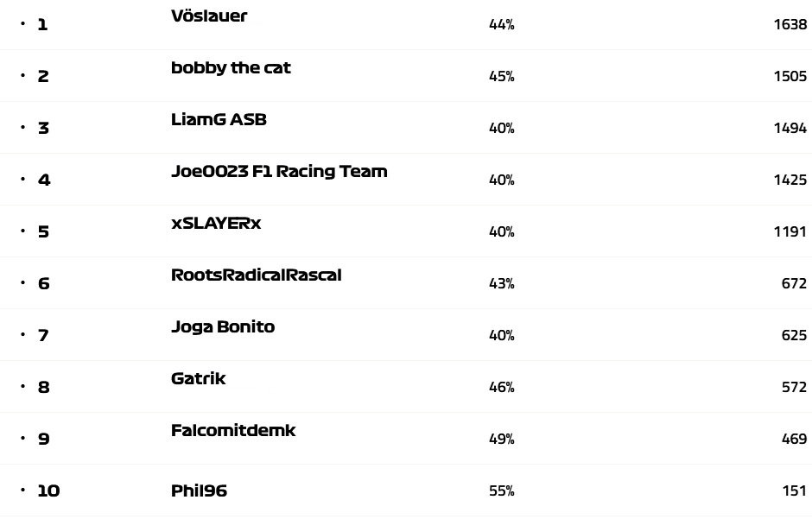Select the Joga Bonito team
The image size is (812, 519).
click(x=223, y=327)
